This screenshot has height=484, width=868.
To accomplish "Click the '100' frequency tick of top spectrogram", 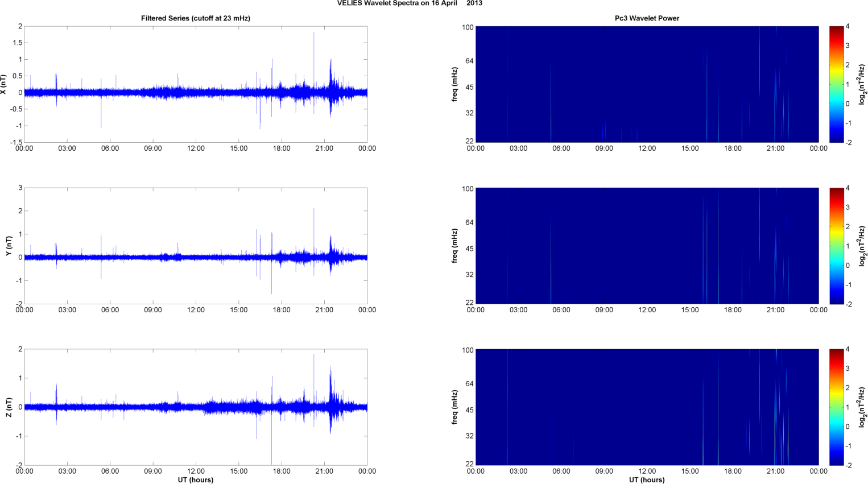I will [x=468, y=27].
